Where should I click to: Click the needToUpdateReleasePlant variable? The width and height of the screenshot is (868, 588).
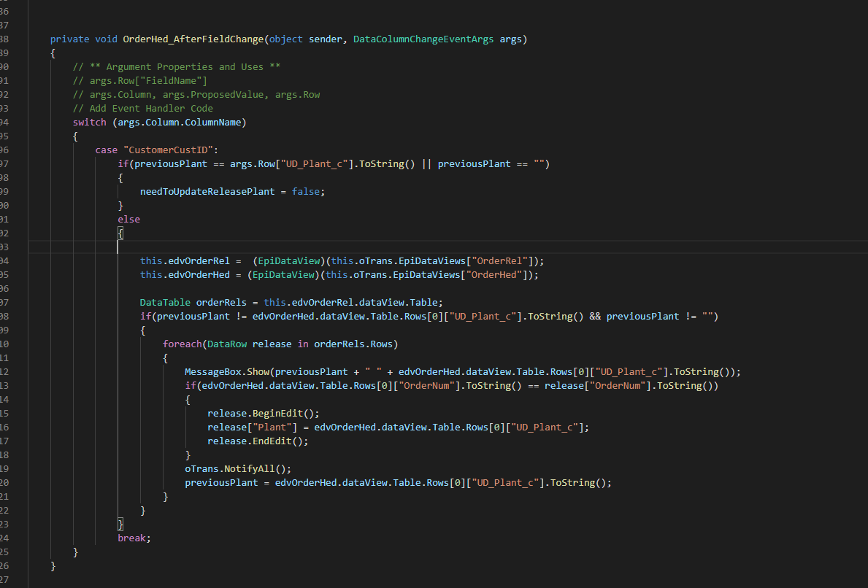[207, 191]
